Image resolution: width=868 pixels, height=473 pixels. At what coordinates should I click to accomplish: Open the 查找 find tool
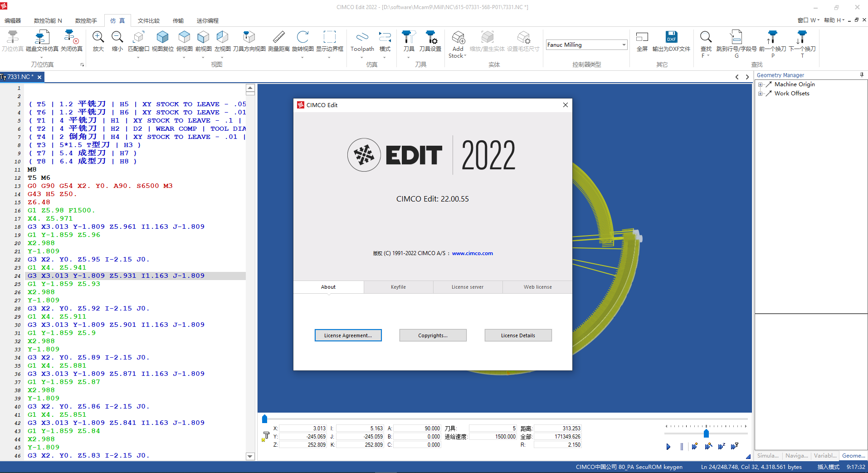[x=706, y=37]
